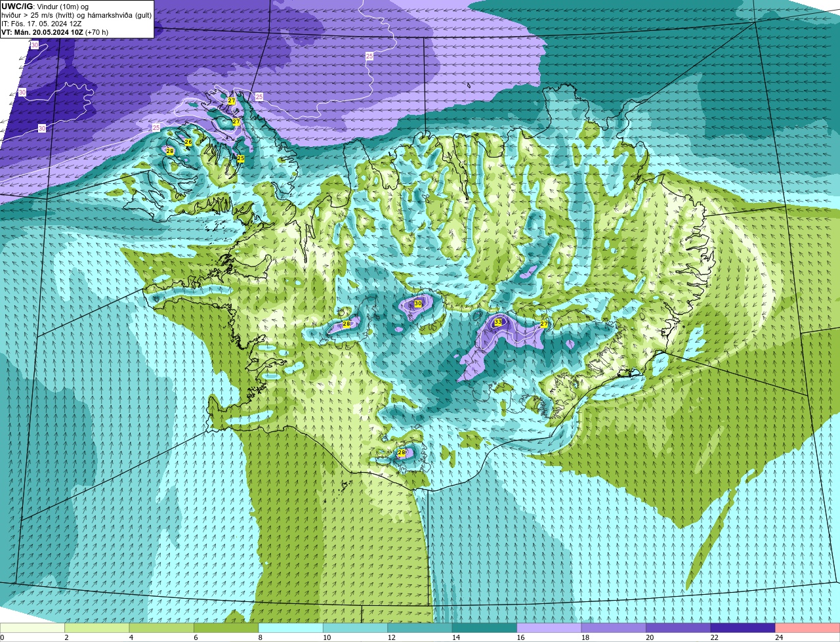
Task: Click the yellow 33 maximum gust label
Action: point(498,322)
